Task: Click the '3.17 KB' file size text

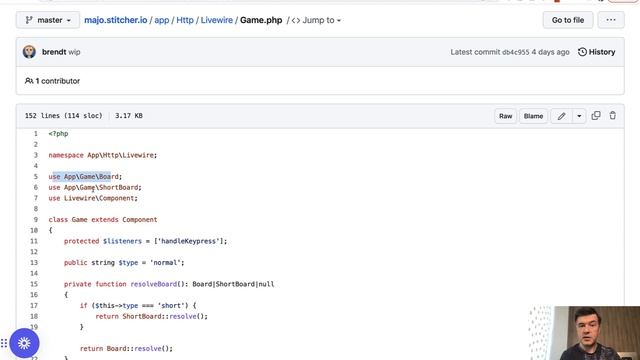Action: click(129, 116)
